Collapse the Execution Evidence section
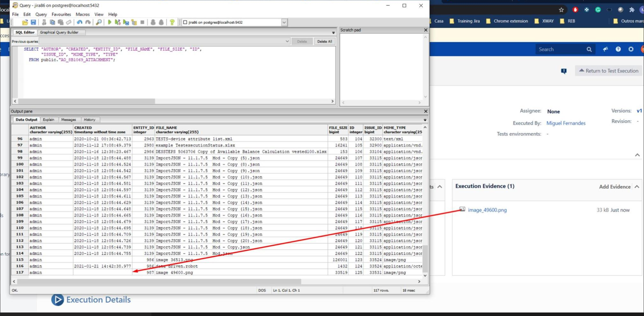644x316 pixels. [x=637, y=186]
